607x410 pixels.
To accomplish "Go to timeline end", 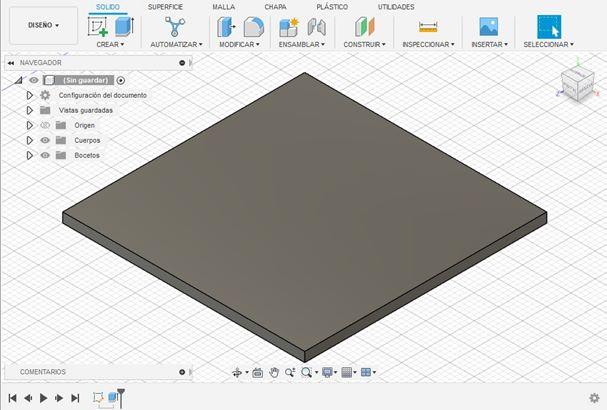I will tap(75, 398).
